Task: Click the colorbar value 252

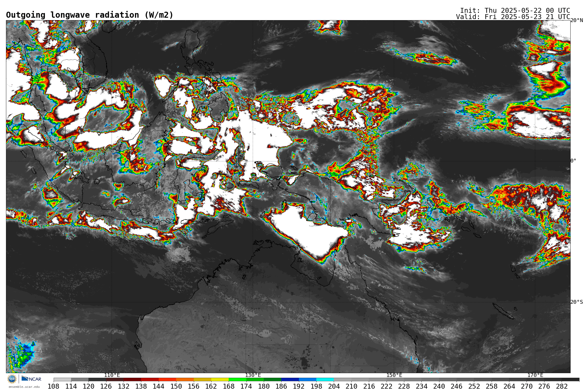Action: tap(474, 386)
